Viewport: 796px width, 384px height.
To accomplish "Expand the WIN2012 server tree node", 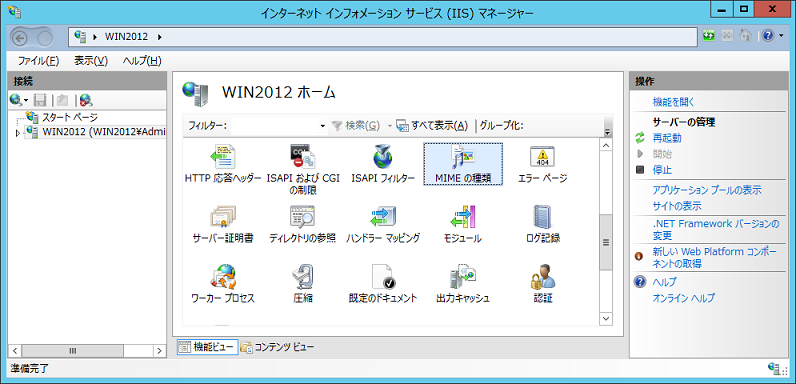I will pyautogui.click(x=18, y=133).
